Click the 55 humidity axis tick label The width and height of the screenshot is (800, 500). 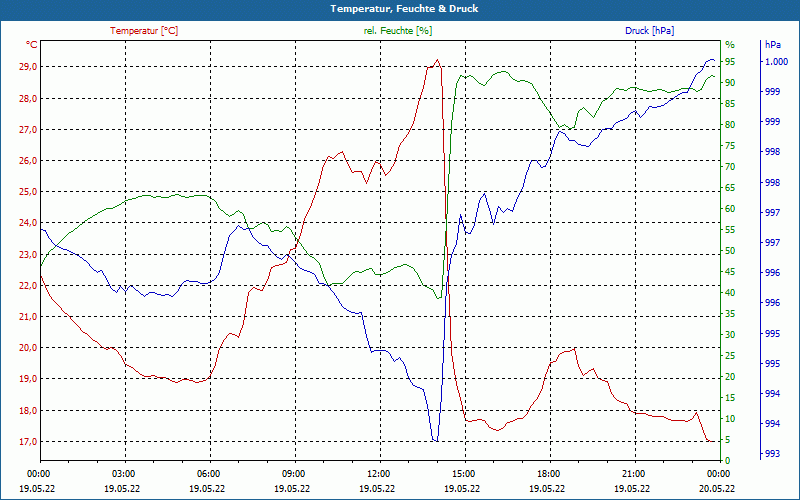(730, 230)
